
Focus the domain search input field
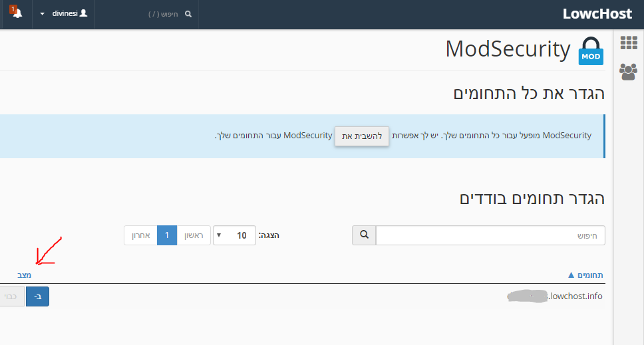tap(490, 235)
